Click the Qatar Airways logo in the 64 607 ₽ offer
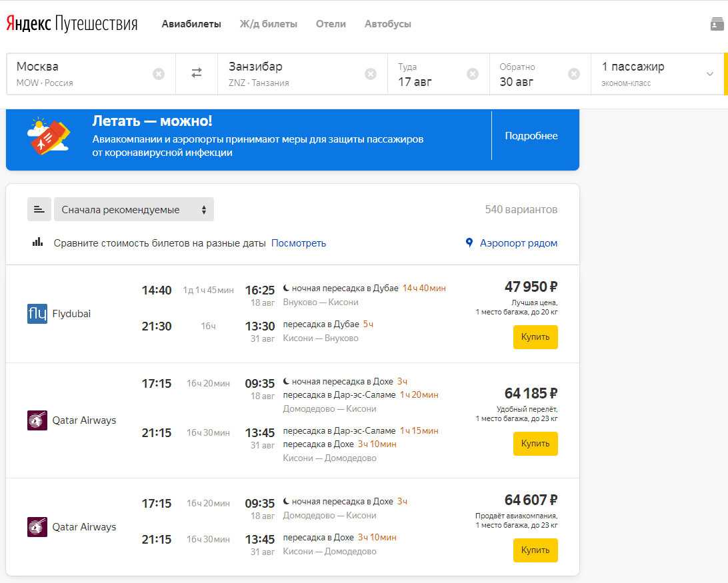 (x=37, y=527)
